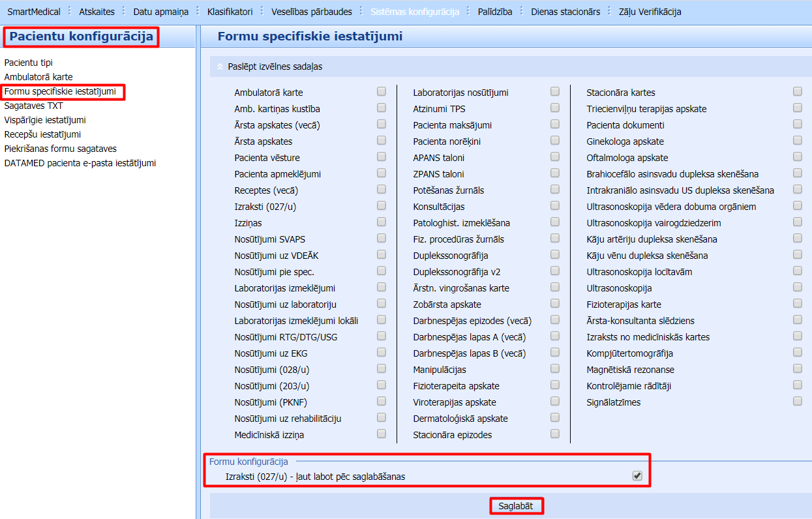Screen dimensions: 812x519
Task: Collapse the 'Paslēpt izvēlnes sadaļas' chevron icon
Action: [x=220, y=67]
